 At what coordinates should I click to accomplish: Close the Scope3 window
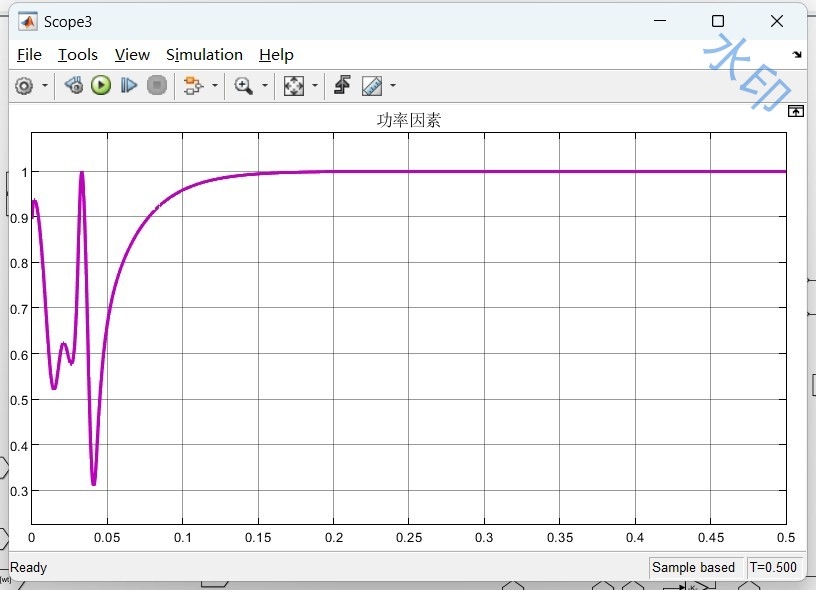(776, 21)
